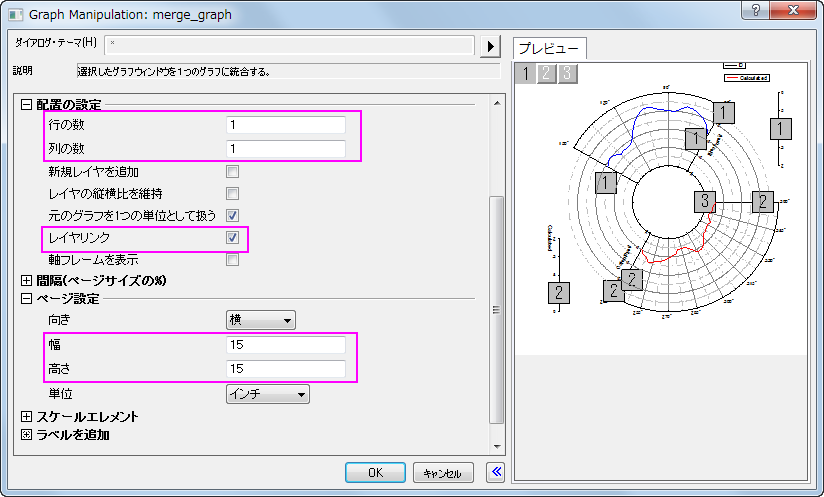
Task: Close the merge_graph dialog window
Action: pyautogui.click(x=793, y=10)
